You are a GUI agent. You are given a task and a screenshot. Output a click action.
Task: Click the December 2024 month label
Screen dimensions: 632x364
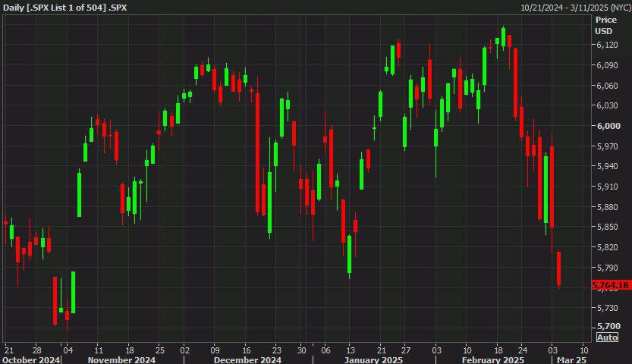(247, 359)
